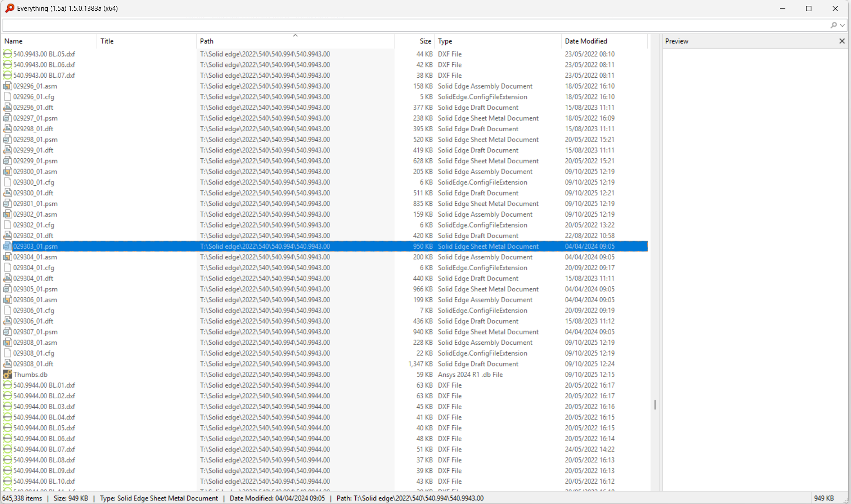Open the search options dropdown in search bar
The image size is (851, 504).
click(841, 25)
